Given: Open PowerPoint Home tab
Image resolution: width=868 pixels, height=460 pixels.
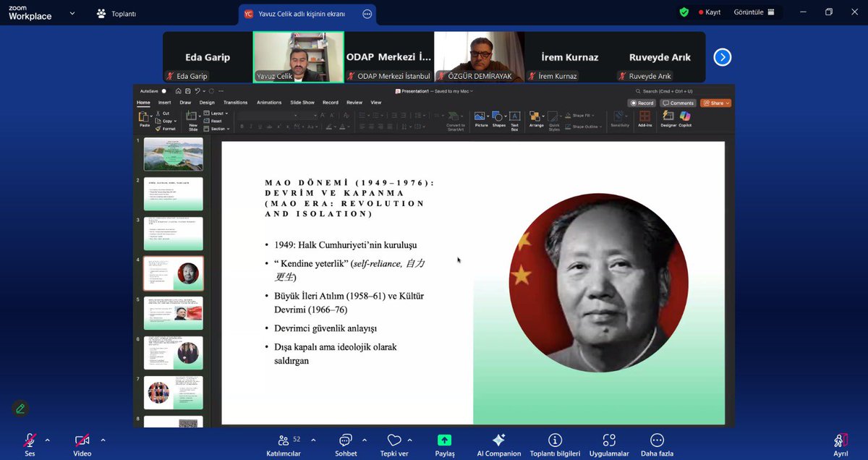Looking at the screenshot, I should pyautogui.click(x=144, y=103).
